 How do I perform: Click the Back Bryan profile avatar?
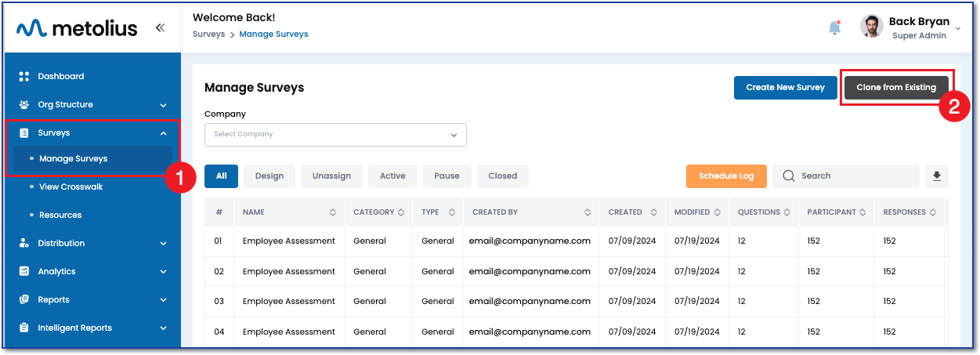[x=871, y=27]
